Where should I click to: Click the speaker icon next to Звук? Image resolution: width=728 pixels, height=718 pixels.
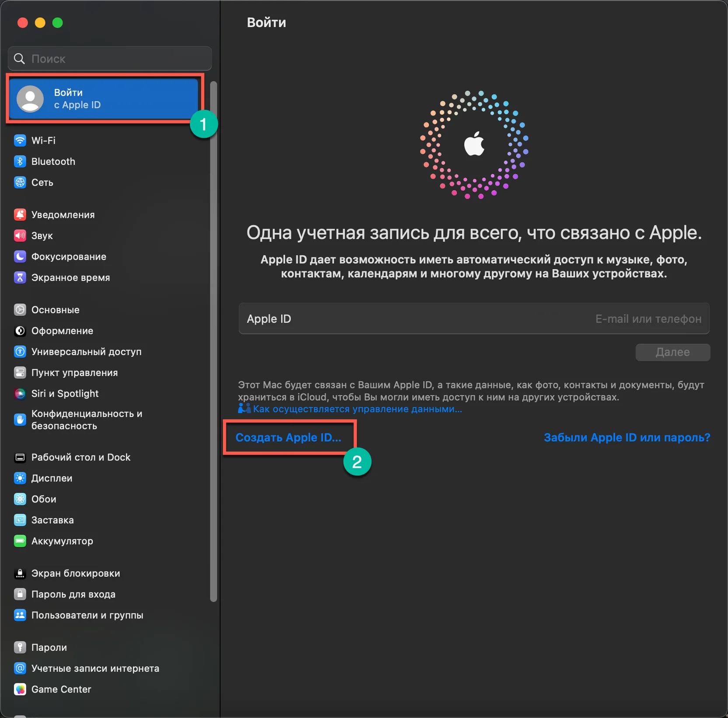point(20,236)
